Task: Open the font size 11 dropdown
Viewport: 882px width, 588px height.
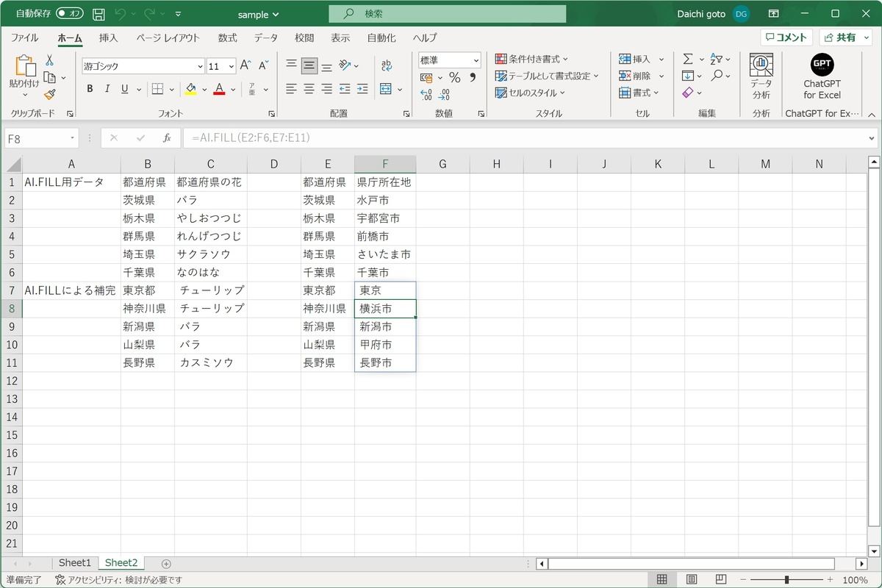Action: coord(232,66)
